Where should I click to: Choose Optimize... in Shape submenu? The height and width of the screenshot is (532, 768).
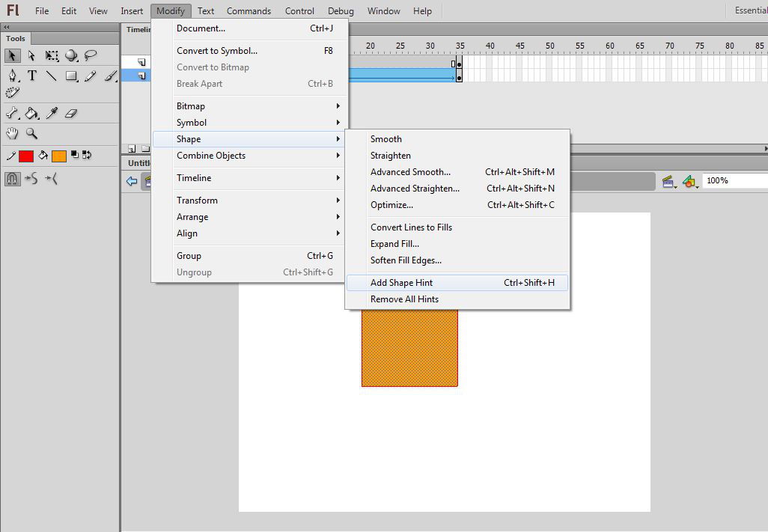click(x=457, y=205)
